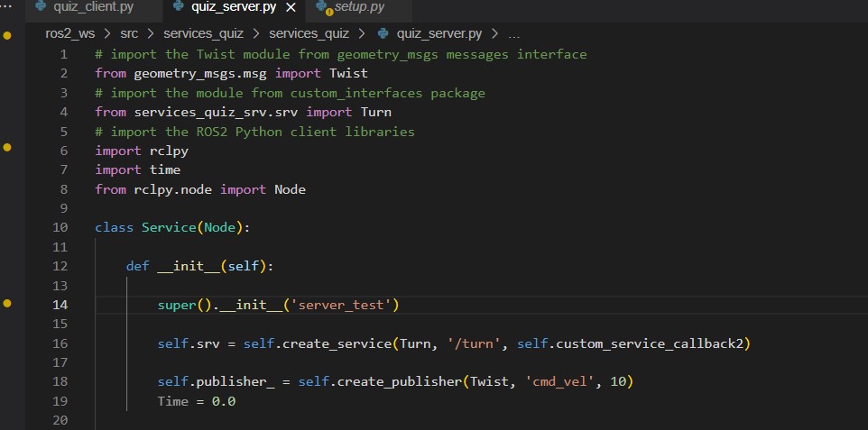Screen dimensions: 868x430
Task: Click 'time' on the line 7 import
Action: point(165,169)
